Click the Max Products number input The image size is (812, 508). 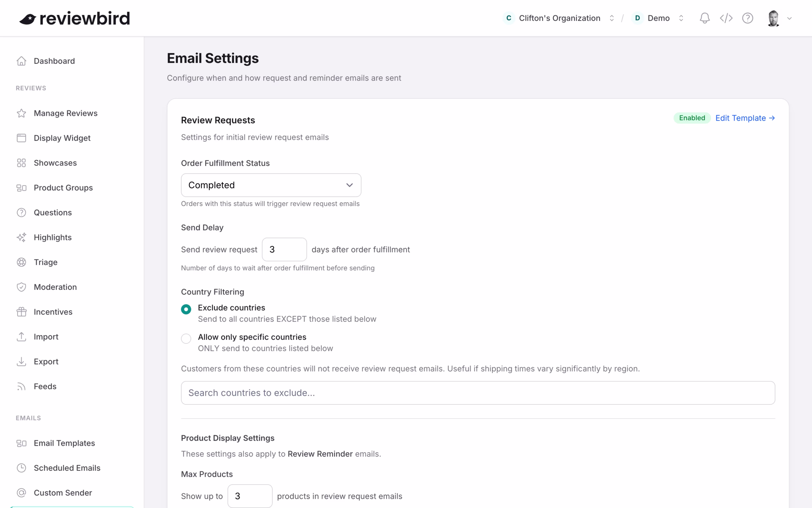pos(250,496)
